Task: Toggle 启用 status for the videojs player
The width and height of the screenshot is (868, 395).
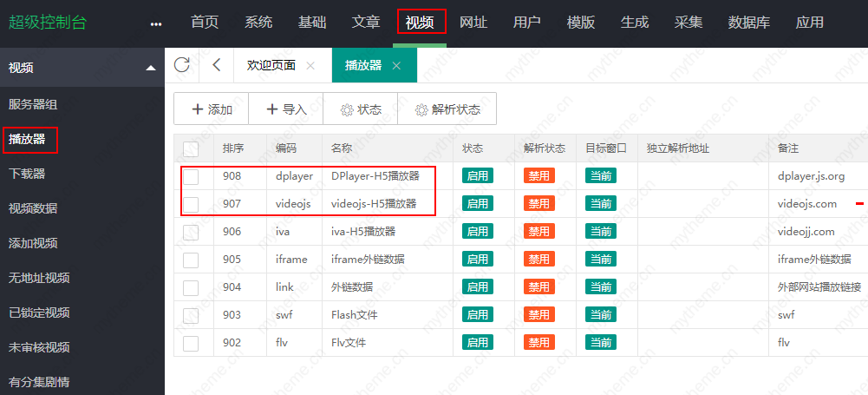Action: pos(478,204)
